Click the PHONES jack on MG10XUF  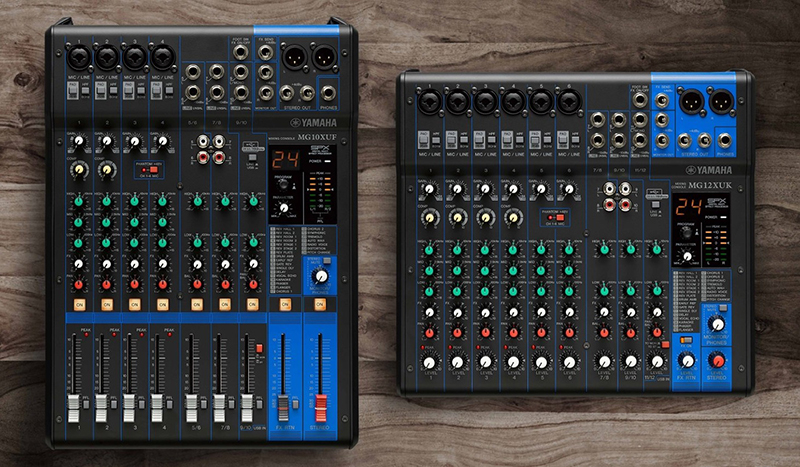[328, 93]
